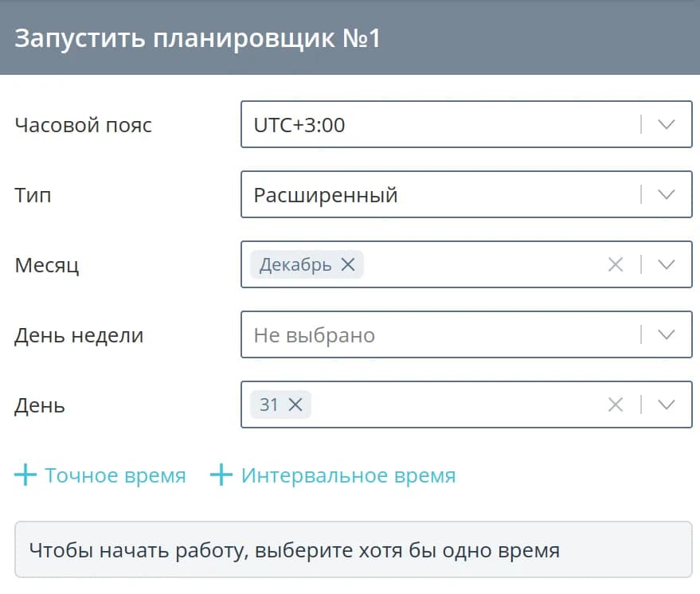
Task: Click the Декабрь tag label
Action: coord(295,265)
